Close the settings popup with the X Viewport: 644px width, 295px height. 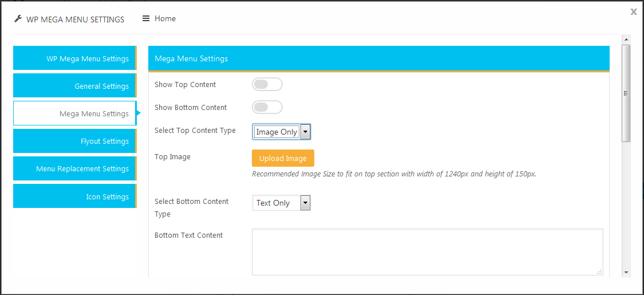click(634, 11)
